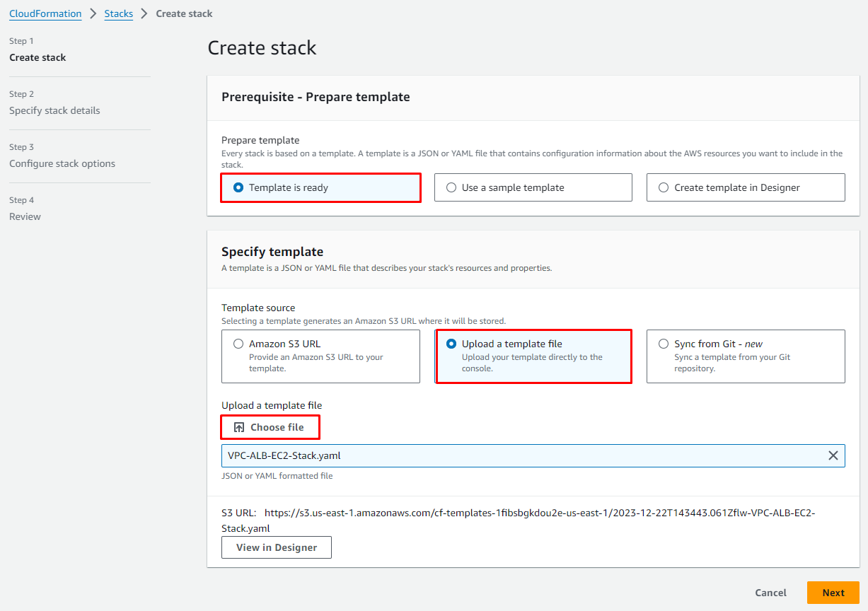Select the 'Template is ready' radio option

[x=238, y=188]
